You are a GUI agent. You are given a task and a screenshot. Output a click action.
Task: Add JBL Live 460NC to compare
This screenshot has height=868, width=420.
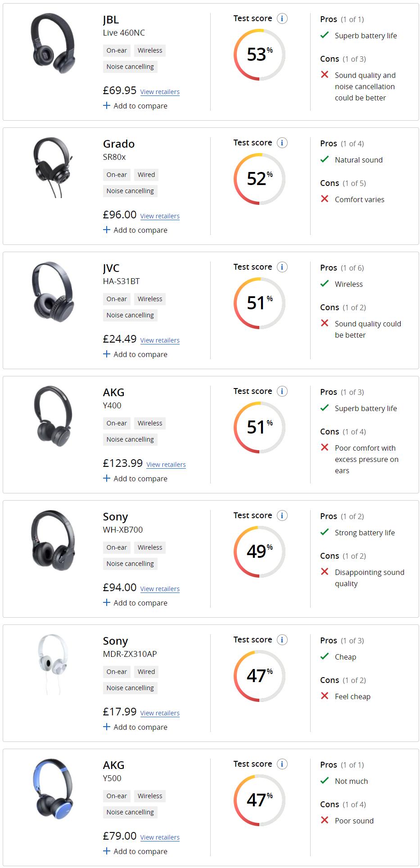tap(135, 106)
